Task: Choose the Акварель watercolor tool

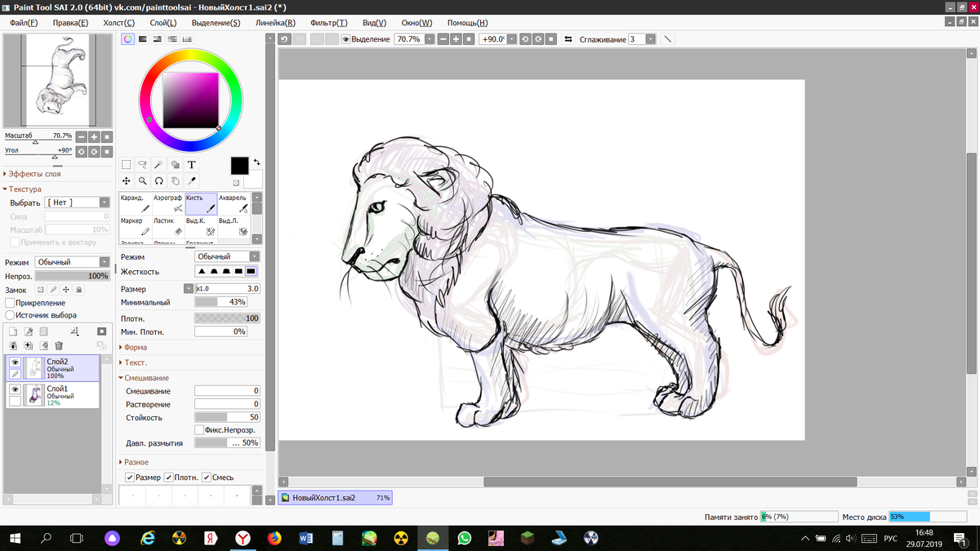Action: click(x=234, y=204)
